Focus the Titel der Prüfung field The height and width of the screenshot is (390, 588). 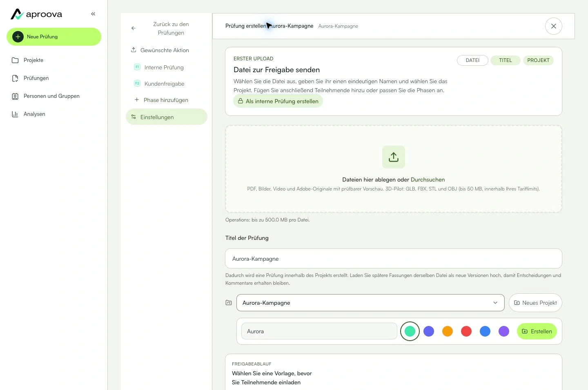tap(394, 259)
